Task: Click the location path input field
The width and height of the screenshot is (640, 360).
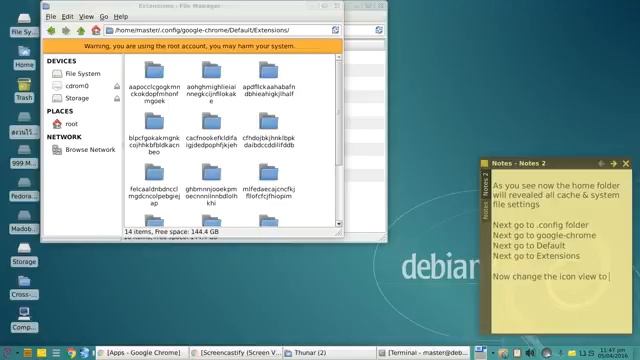Action: click(x=222, y=30)
